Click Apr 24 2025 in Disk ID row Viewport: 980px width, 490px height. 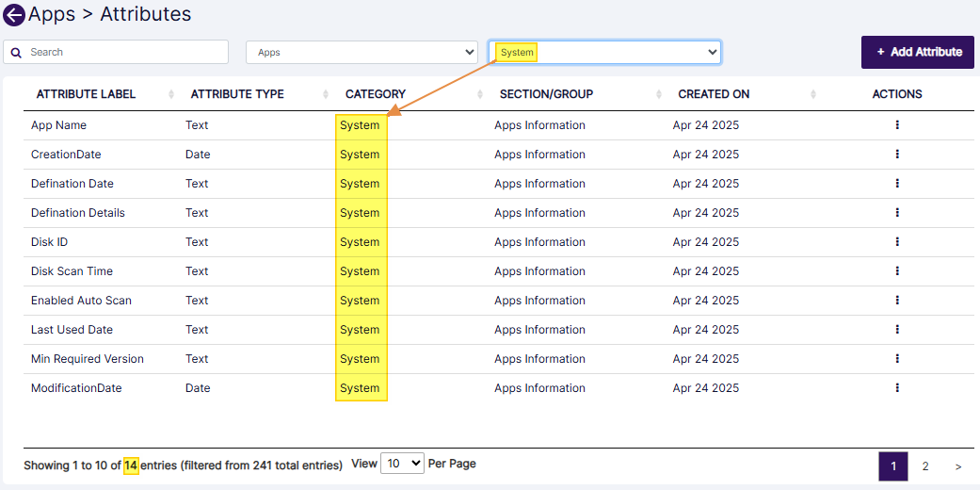point(706,241)
